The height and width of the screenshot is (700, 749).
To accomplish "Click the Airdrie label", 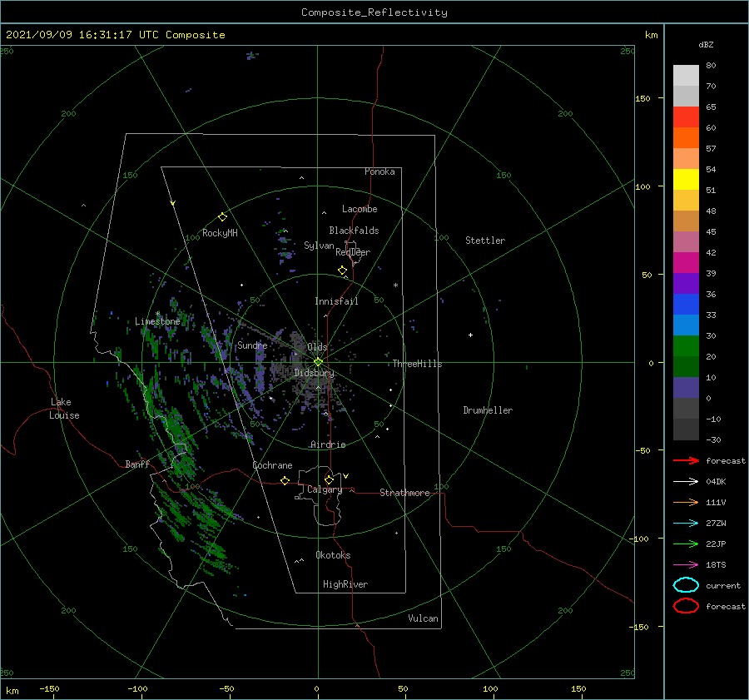I will click(328, 444).
